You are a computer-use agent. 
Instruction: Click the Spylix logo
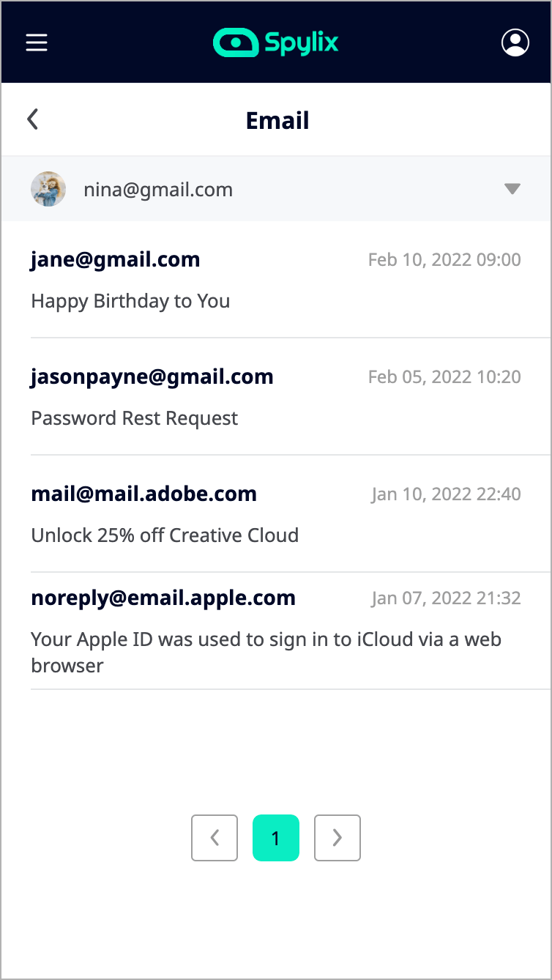pos(276,42)
